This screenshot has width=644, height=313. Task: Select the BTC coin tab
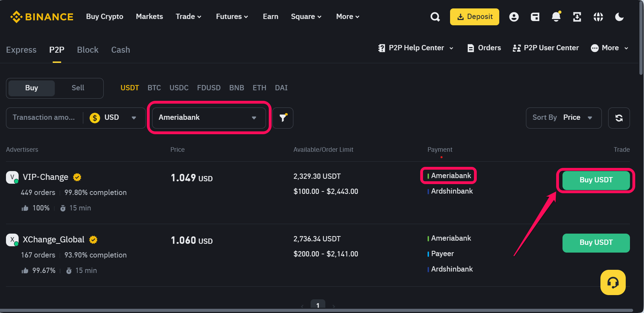point(154,88)
